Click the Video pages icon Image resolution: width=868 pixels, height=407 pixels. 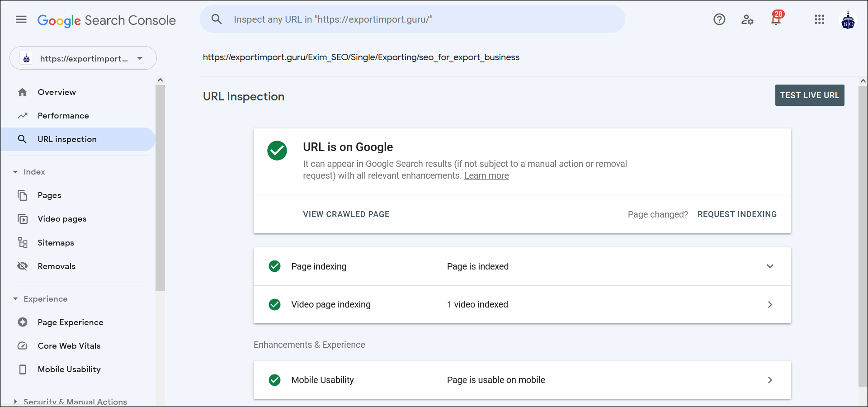click(23, 219)
